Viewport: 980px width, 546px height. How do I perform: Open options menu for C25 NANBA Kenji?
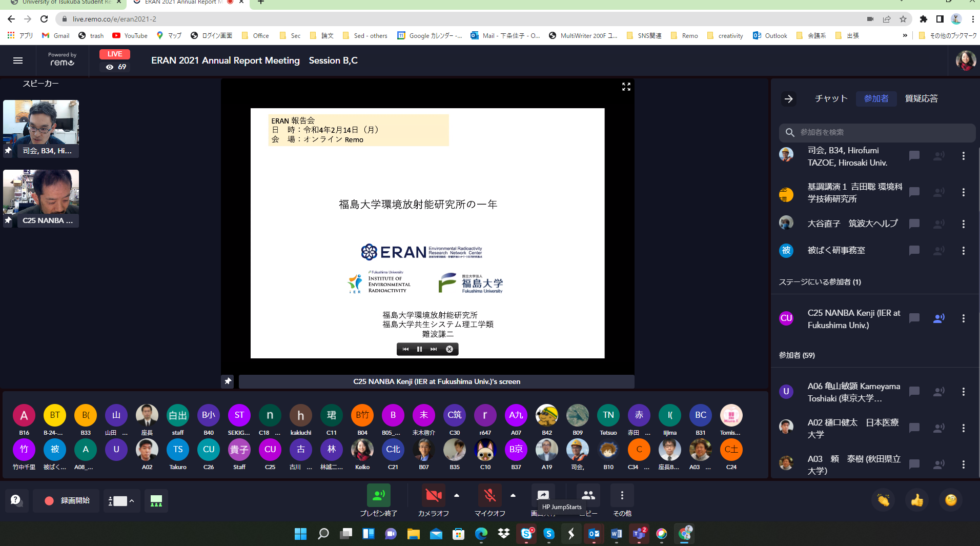click(964, 318)
